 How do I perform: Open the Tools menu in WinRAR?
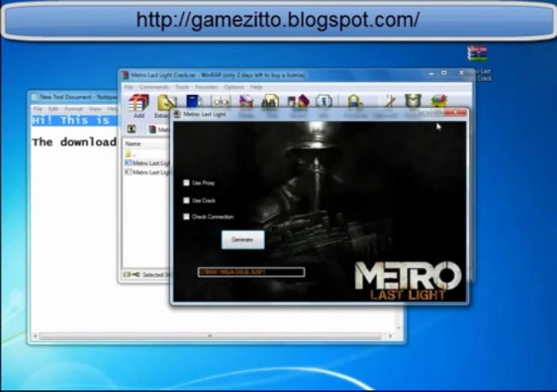[182, 87]
